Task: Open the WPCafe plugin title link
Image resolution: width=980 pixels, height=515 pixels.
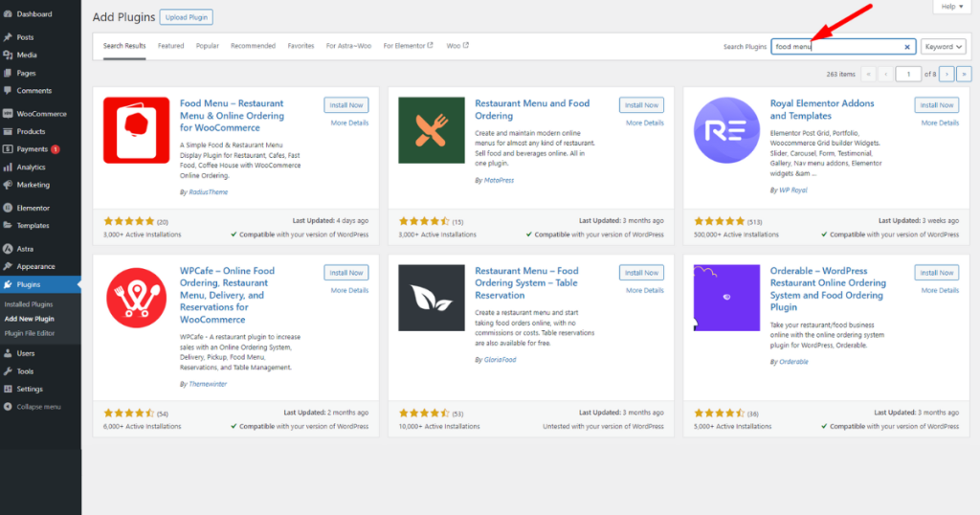Action: pyautogui.click(x=227, y=295)
